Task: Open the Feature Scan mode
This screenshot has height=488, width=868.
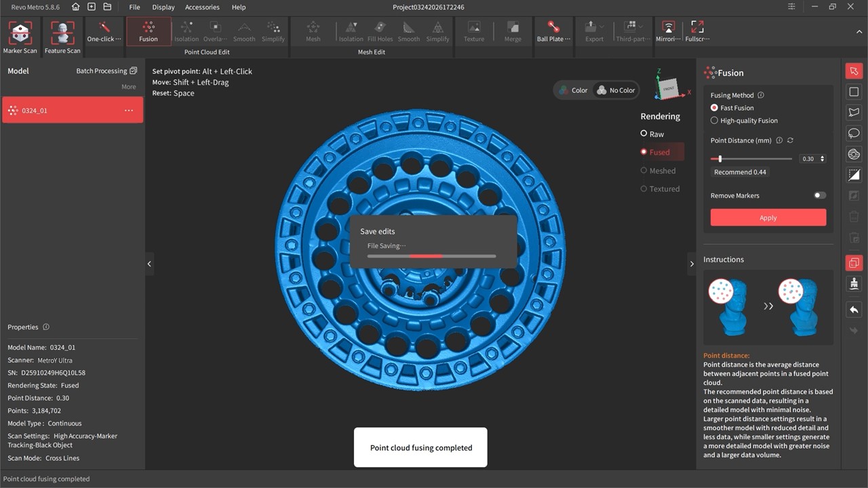Action: [62, 37]
